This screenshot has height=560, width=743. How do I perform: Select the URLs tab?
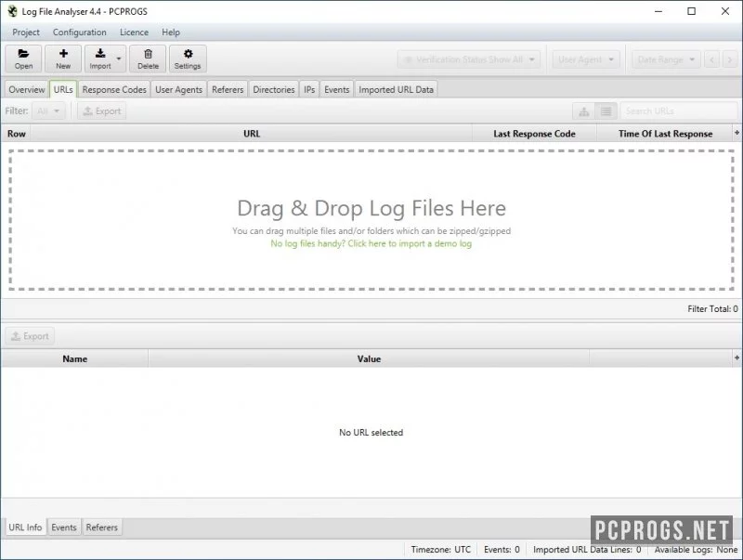[x=63, y=89]
